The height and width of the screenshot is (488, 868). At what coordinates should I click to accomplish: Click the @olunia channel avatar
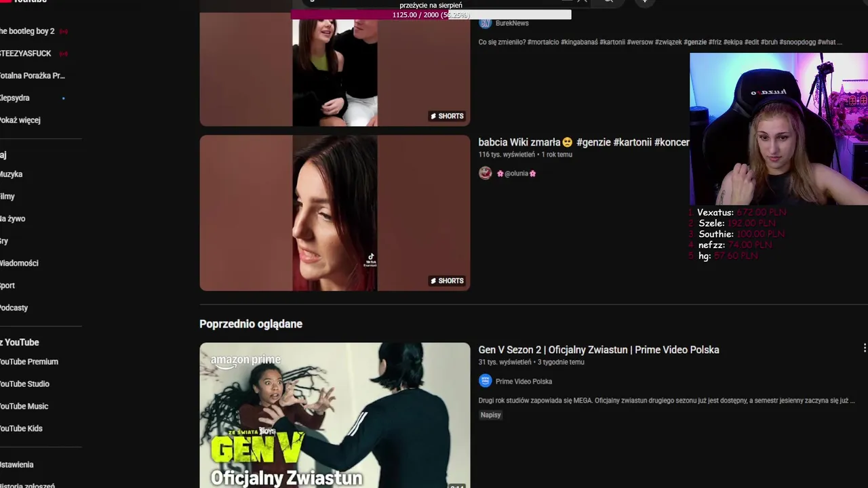pyautogui.click(x=485, y=173)
